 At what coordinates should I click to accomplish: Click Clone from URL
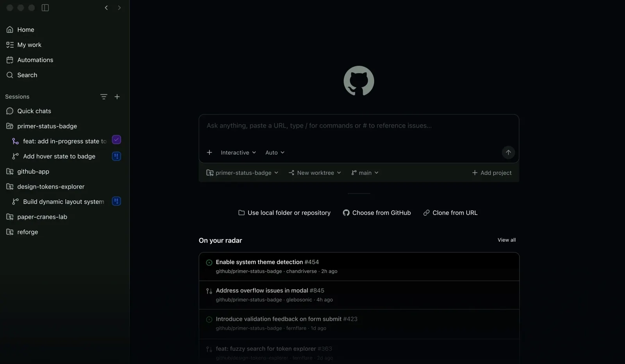[x=450, y=213]
